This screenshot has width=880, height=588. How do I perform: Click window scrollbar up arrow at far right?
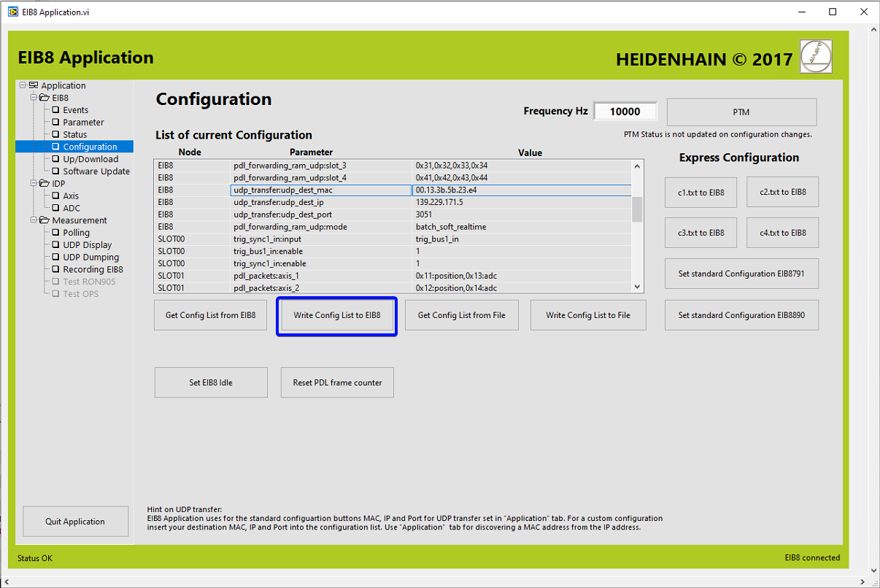click(873, 28)
